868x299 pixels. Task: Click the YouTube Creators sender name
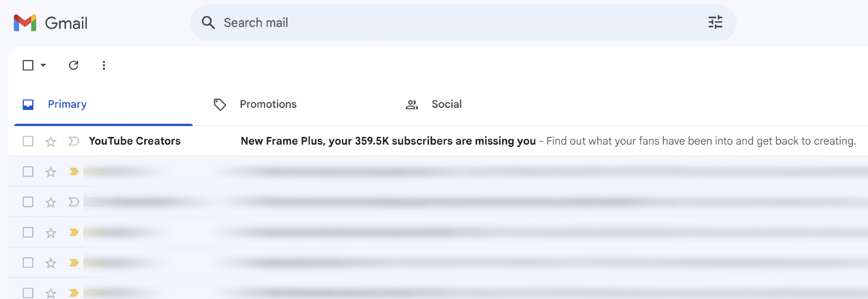135,141
